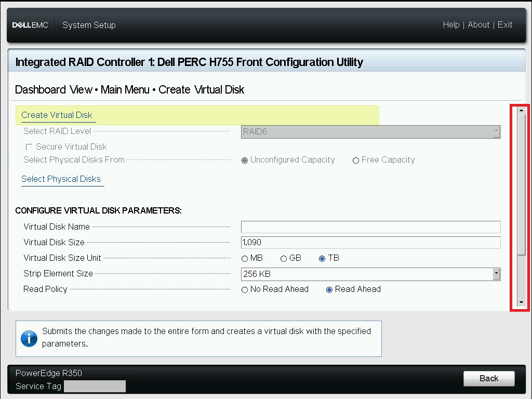The image size is (532, 399).
Task: Choose GB as virtual disk size unit
Action: click(x=284, y=259)
